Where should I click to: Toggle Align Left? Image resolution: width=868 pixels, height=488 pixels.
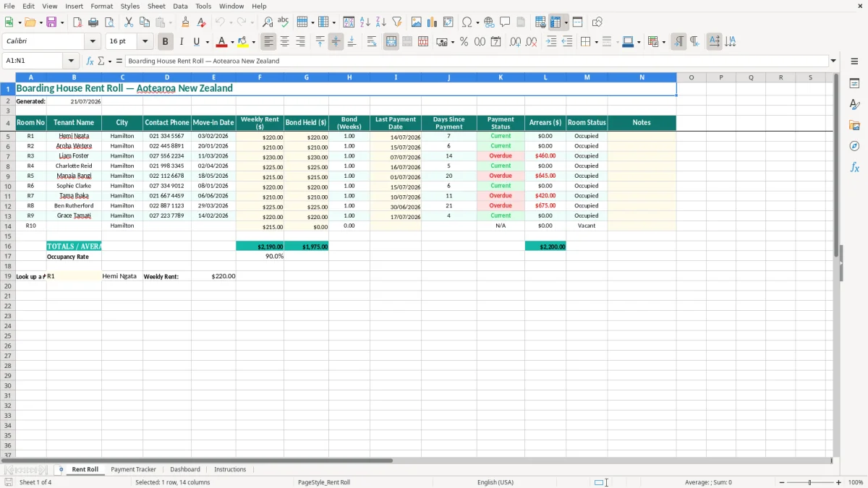pos(269,42)
